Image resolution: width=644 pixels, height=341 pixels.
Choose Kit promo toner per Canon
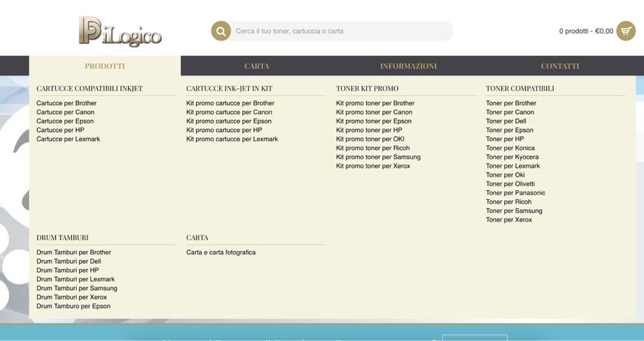(374, 112)
